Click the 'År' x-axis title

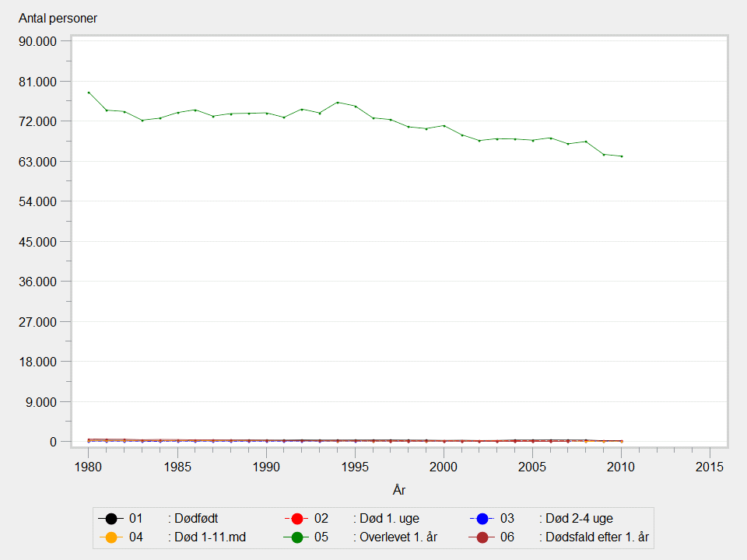[x=399, y=490]
